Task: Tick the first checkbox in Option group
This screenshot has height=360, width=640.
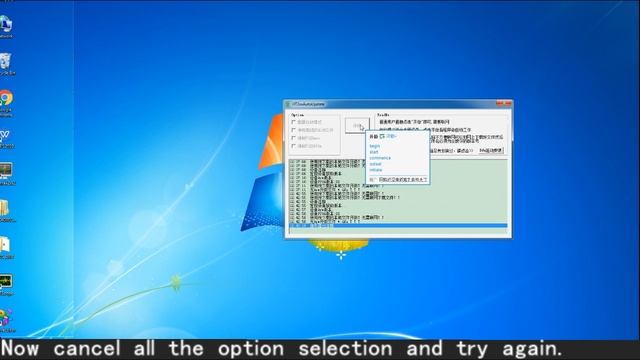Action: (293, 122)
